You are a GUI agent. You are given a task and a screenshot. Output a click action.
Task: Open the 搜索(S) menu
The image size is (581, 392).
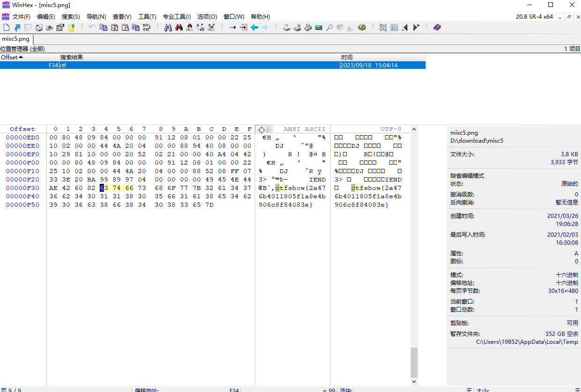coord(71,17)
